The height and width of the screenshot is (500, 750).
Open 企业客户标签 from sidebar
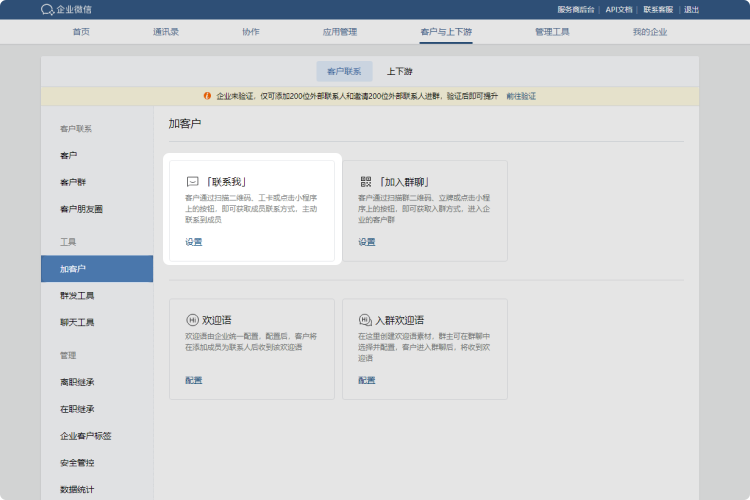pyautogui.click(x=86, y=436)
